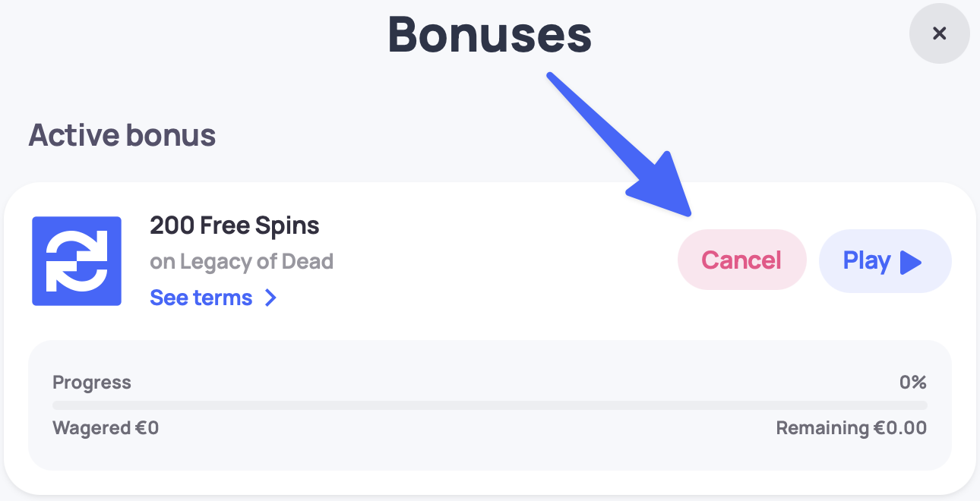The width and height of the screenshot is (980, 501).
Task: Click the X icon in the grey circle
Action: tap(939, 33)
